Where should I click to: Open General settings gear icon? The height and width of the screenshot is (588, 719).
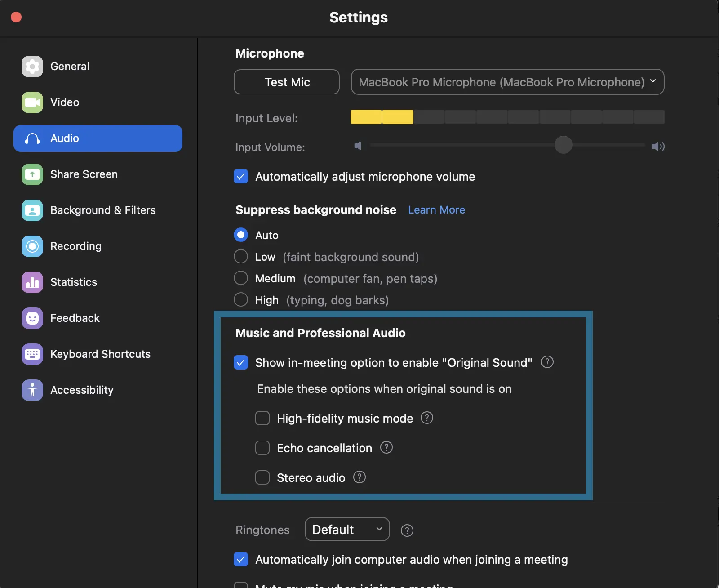pos(32,67)
